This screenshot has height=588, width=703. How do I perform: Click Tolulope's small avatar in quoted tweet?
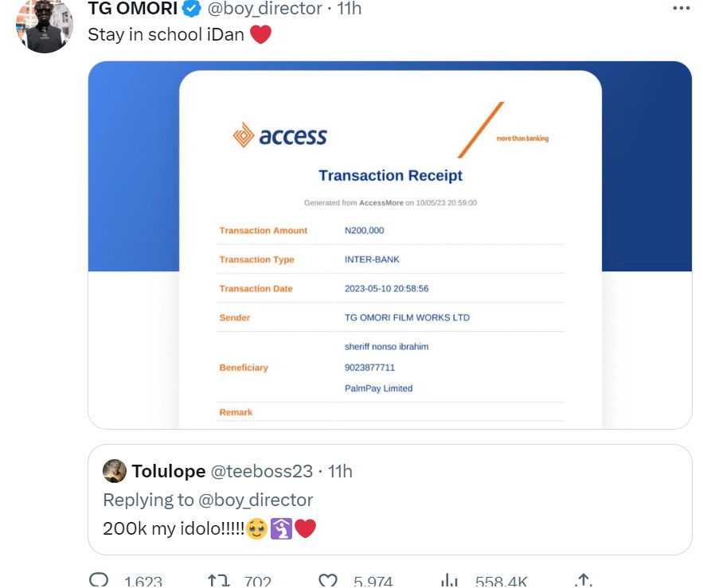coord(115,471)
